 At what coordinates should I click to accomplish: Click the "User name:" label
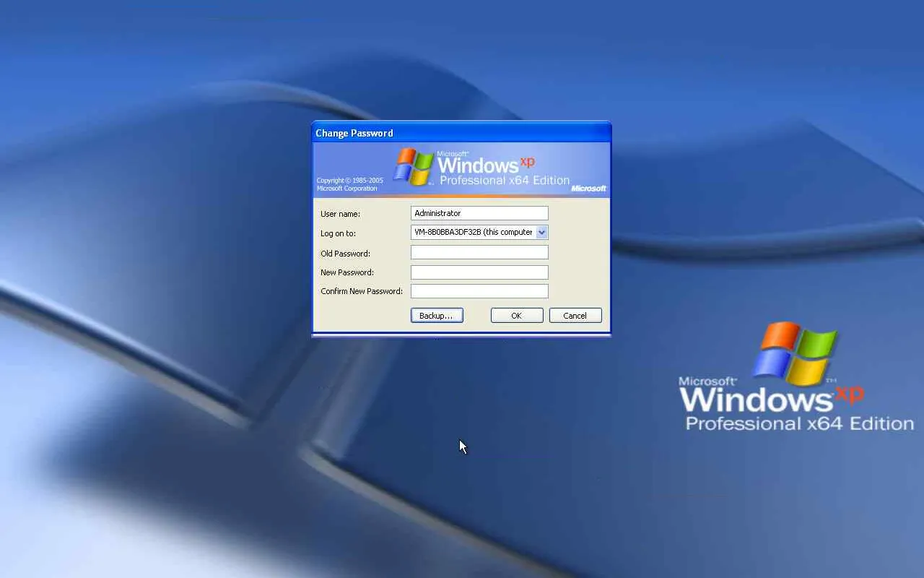tap(340, 214)
